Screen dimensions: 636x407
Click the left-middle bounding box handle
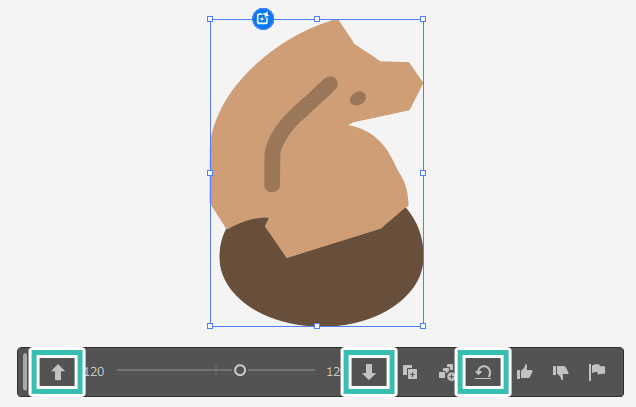click(x=210, y=173)
